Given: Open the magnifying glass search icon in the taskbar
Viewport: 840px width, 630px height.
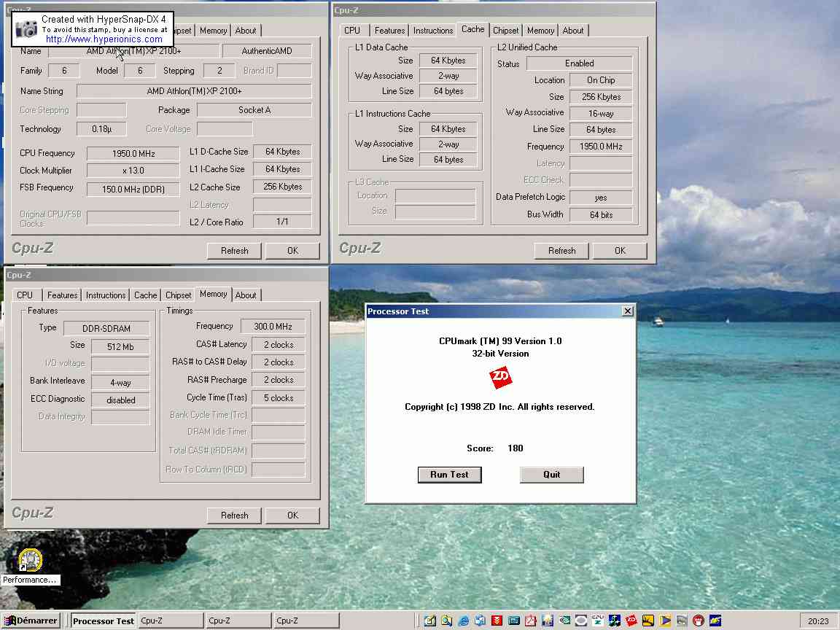Looking at the screenshot, I should [x=447, y=621].
